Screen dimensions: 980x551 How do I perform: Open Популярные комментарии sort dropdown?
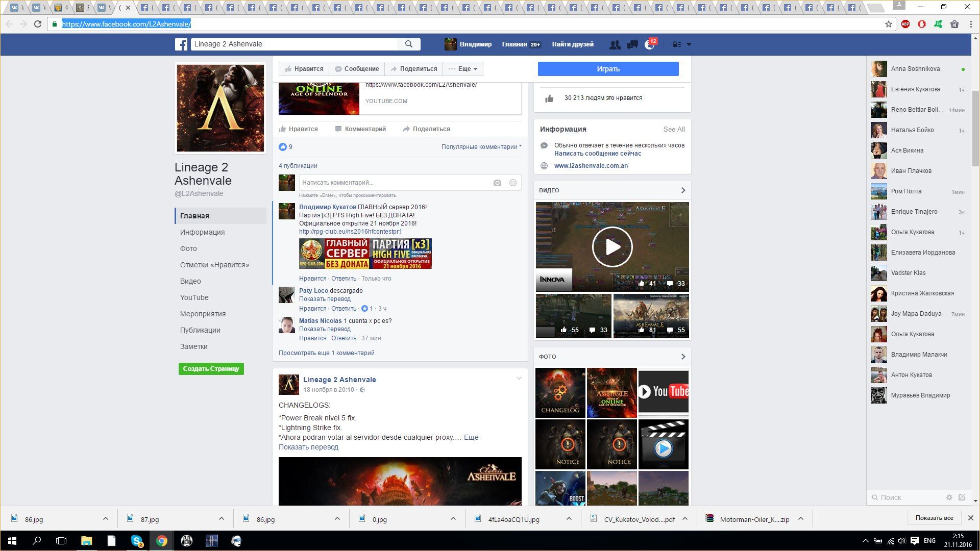(x=481, y=147)
